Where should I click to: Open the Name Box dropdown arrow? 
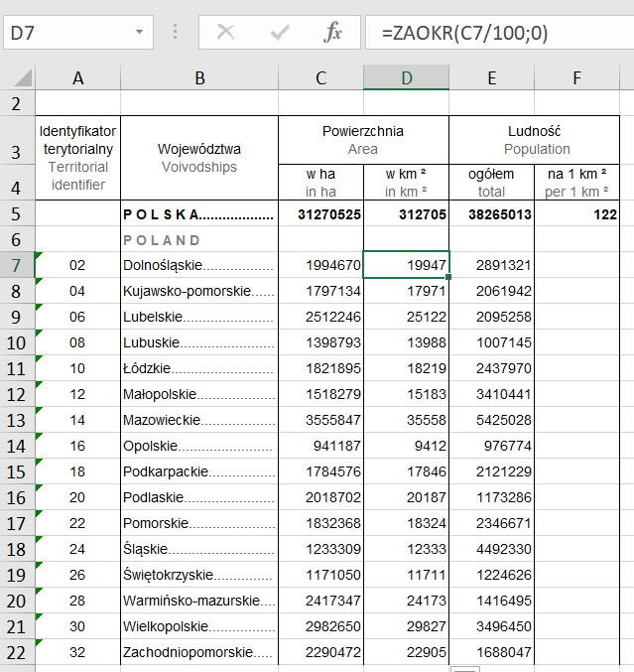tap(138, 33)
